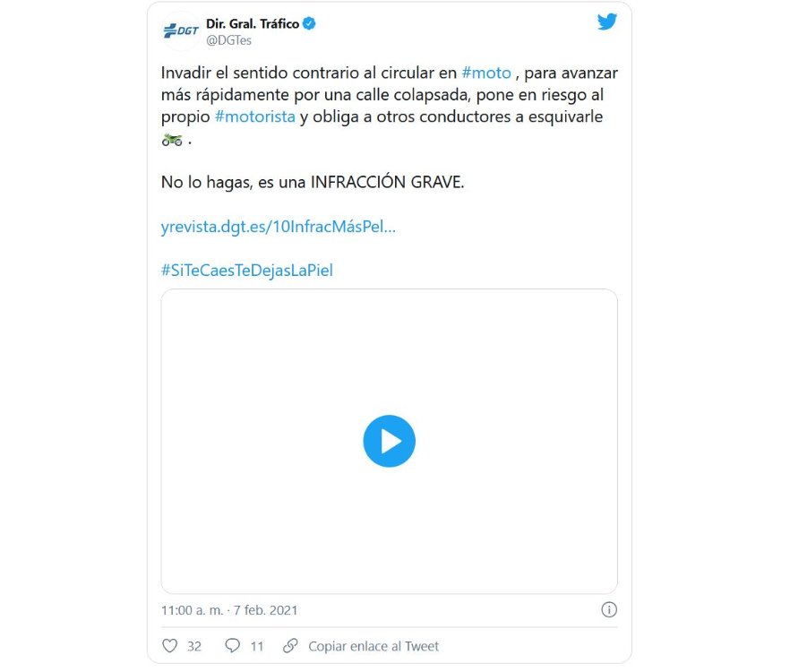Click the chain link icon
Screen dimensions: 807x672
click(x=290, y=646)
